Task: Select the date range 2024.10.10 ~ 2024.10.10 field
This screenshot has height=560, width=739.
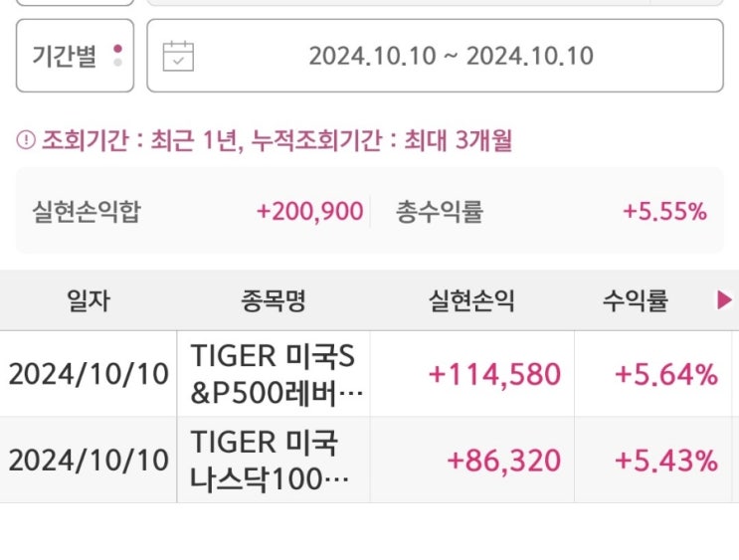Action: click(451, 56)
